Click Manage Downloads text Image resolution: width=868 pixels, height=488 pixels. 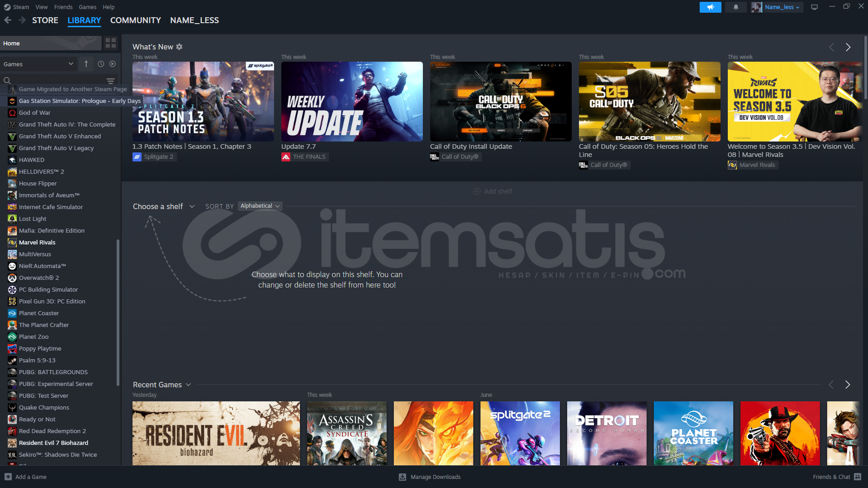pos(436,477)
